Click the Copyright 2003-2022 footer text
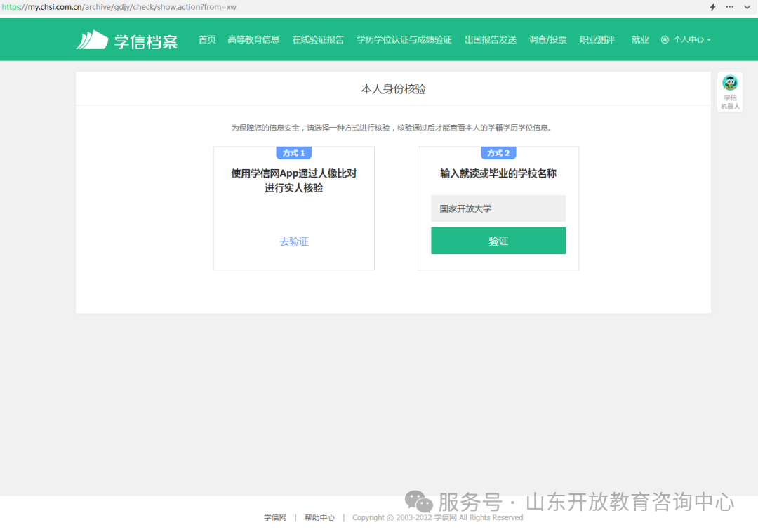Image resolution: width=758 pixels, height=532 pixels. 437,517
